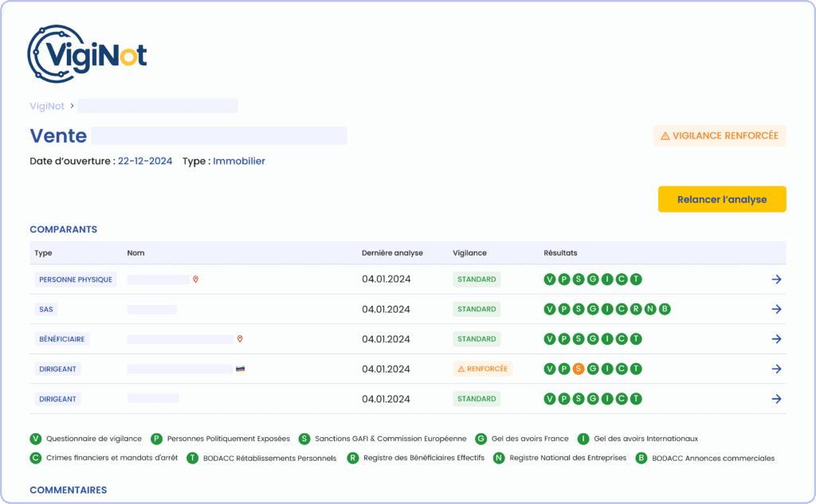Image resolution: width=816 pixels, height=504 pixels.
Task: Click the flag icon in Dirigeant row
Action: (x=240, y=369)
